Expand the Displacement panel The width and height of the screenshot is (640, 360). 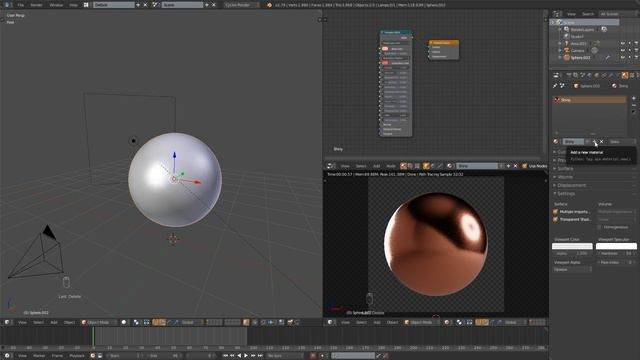[571, 185]
